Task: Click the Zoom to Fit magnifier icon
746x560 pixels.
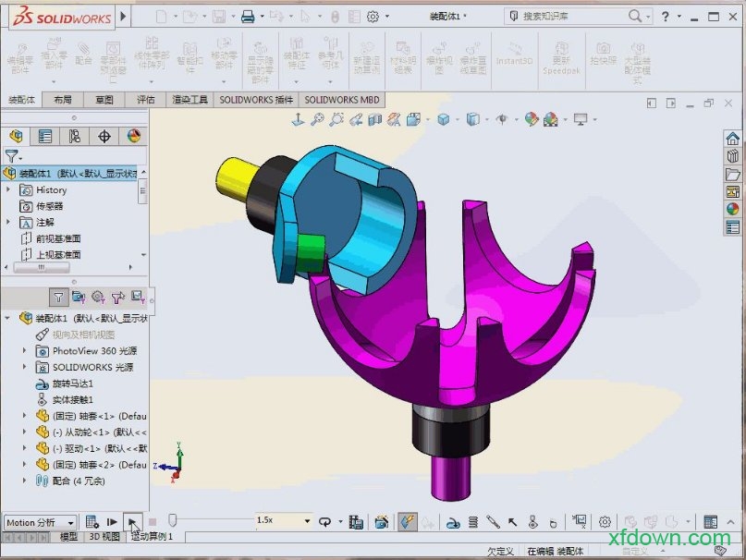Action: [x=317, y=119]
